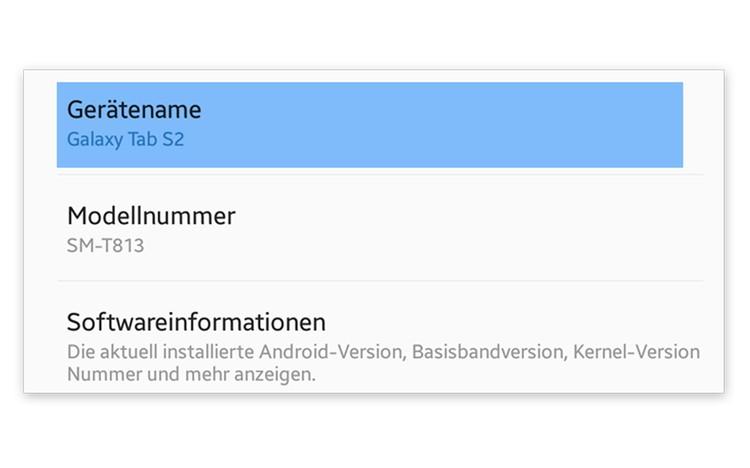This screenshot has width=750, height=468.
Task: Click the divider line under Gerätename row
Action: [x=380, y=175]
